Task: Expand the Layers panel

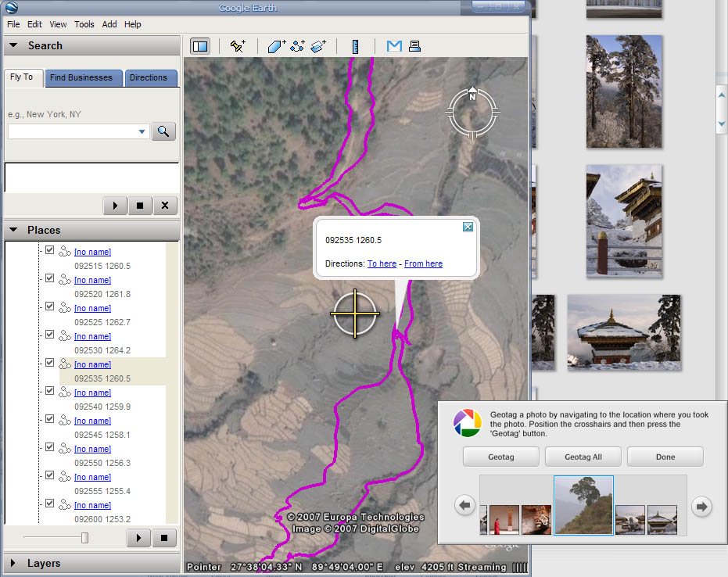Action: [x=13, y=563]
